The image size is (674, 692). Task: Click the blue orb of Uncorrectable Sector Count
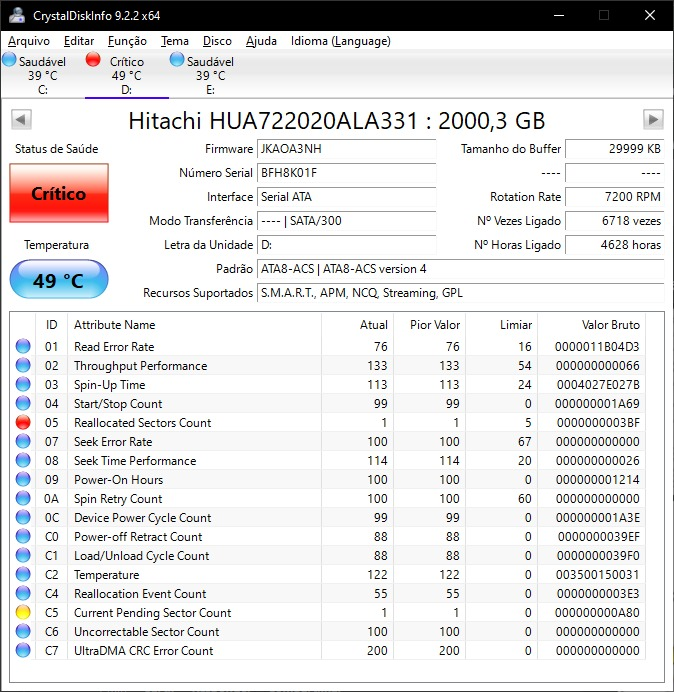[23, 631]
